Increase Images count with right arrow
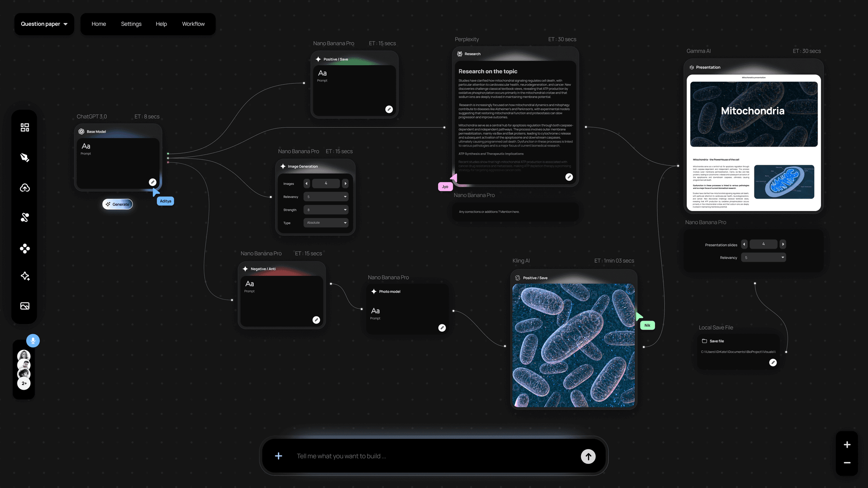The image size is (868, 488). tap(345, 183)
